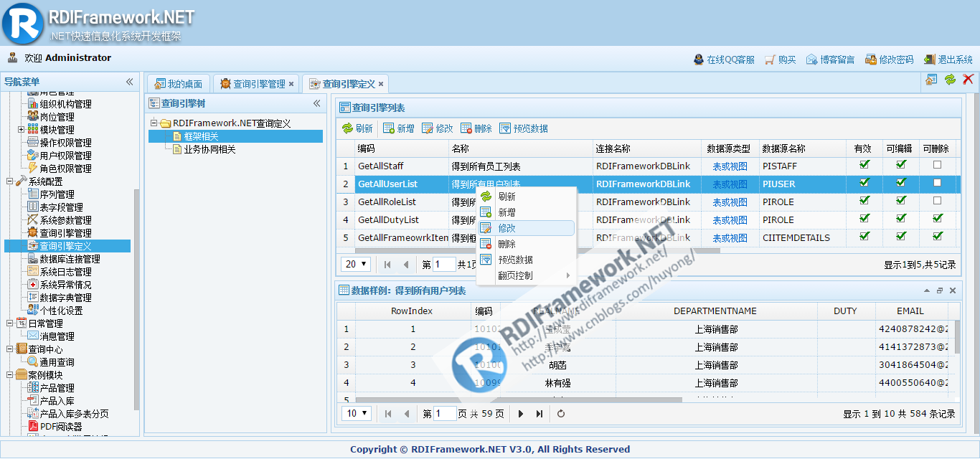This screenshot has width=980, height=459.
Task: Choose 新增 in the context menu
Action: tap(526, 212)
